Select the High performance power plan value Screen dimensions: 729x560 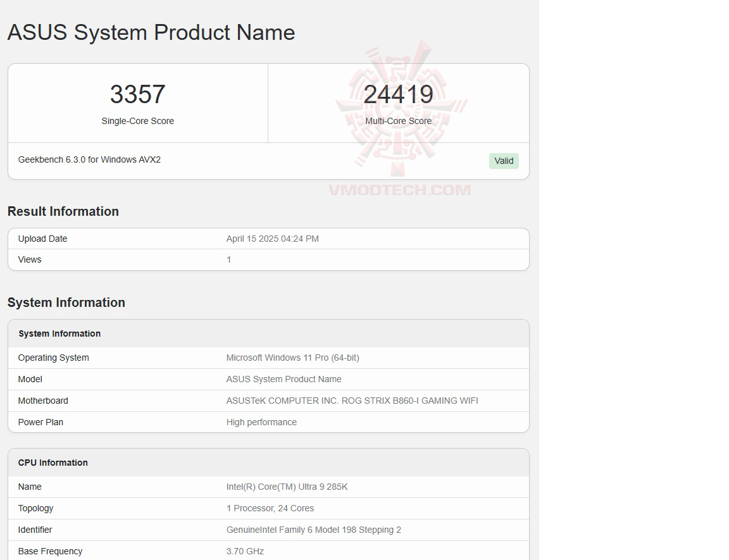point(261,422)
